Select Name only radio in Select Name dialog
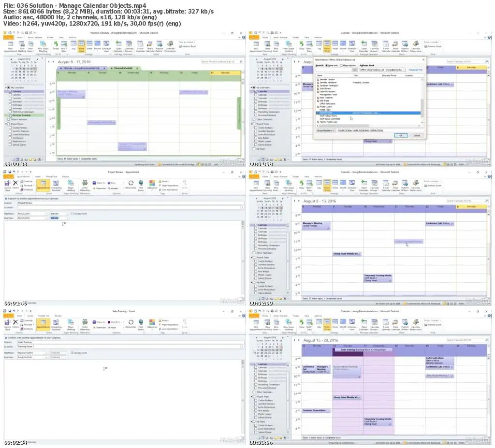Image resolution: width=495 pixels, height=448 pixels. point(327,65)
